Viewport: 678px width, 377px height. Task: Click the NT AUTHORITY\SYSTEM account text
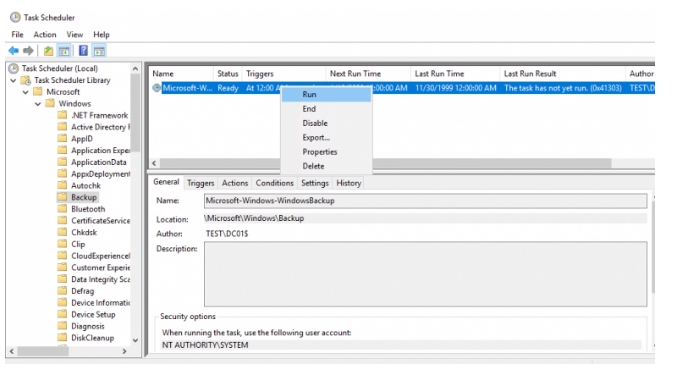[205, 345]
